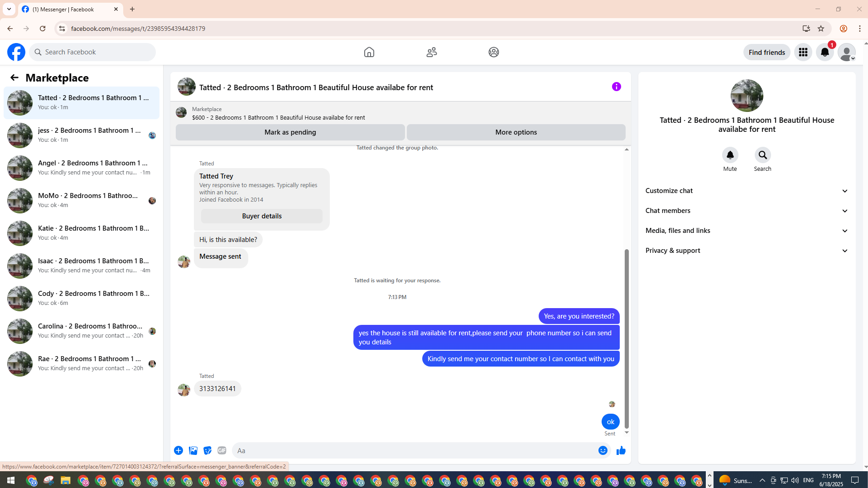Click the large house group photo
The width and height of the screenshot is (868, 488).
pos(747,96)
